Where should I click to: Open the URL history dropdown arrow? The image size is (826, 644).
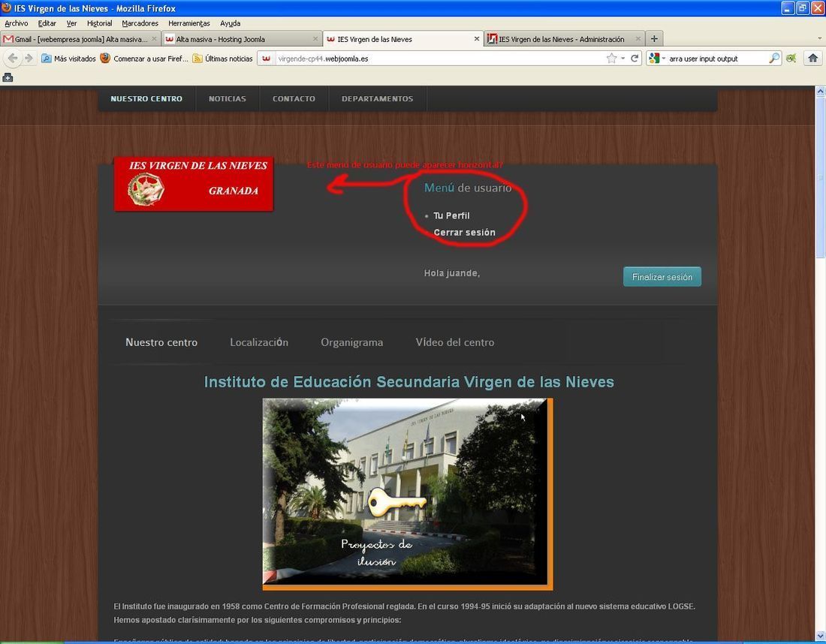coord(623,59)
